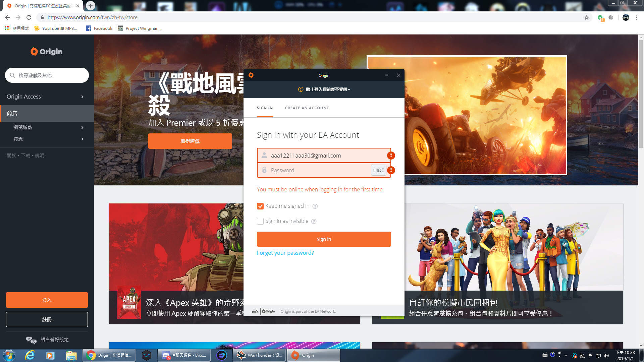Click the grey circular extension icon in Chrome
The image size is (644, 362).
point(611,17)
